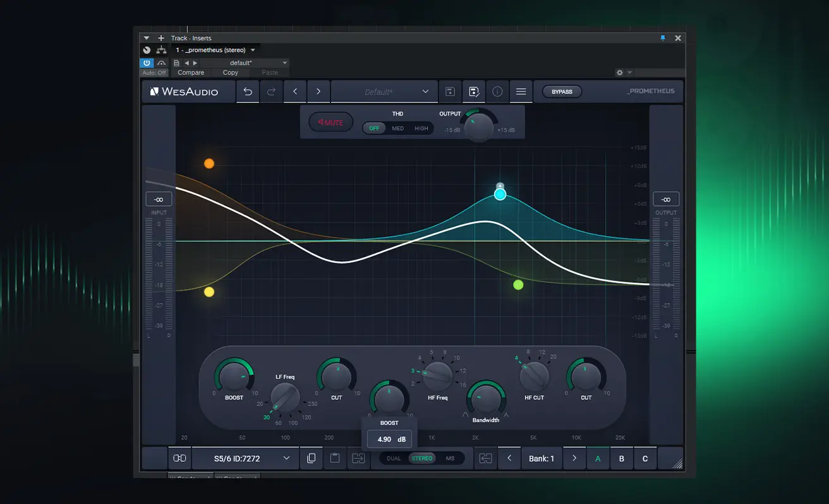
Task: Click the Copy button in host bar
Action: point(231,73)
